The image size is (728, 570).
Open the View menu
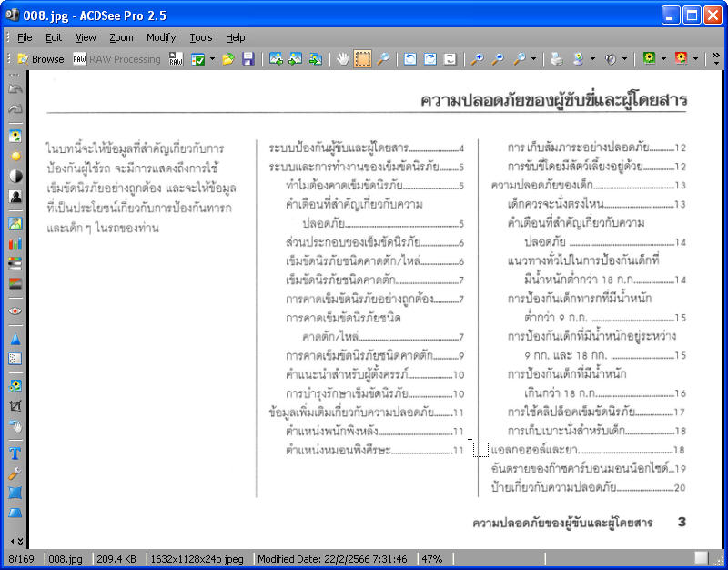point(86,37)
